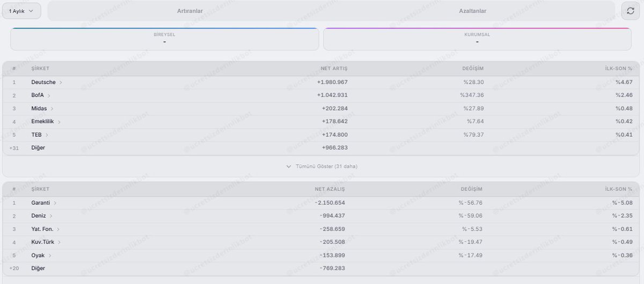Click the -769.283 Diğer total
This screenshot has width=644, height=284.
point(333,268)
